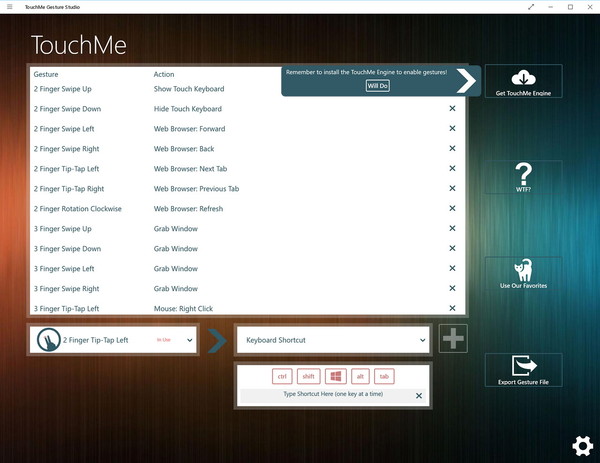Select Web Browser: Refresh action text
Screen dimensions: 600x463
[x=188, y=209]
